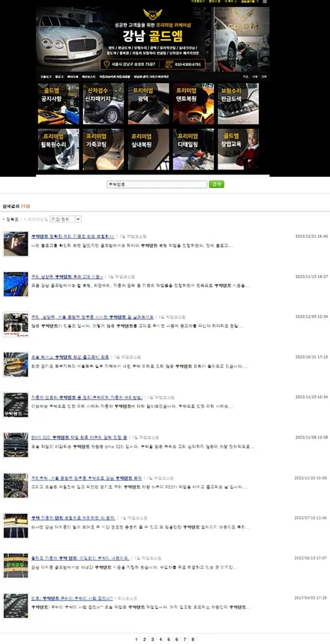Select the 블로그 menu item

(59, 76)
